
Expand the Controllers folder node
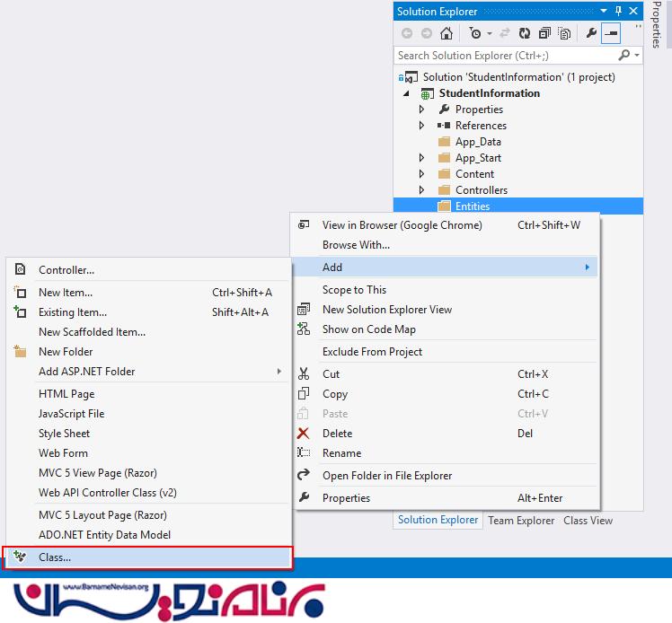tap(421, 190)
